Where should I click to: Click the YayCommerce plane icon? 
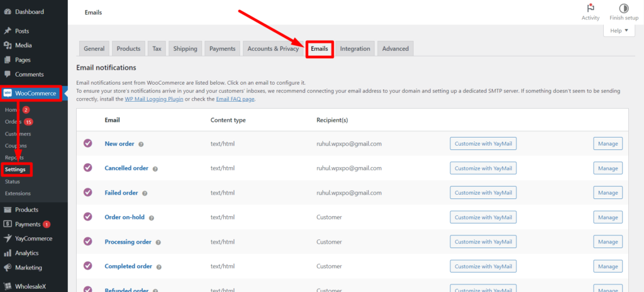(8, 239)
